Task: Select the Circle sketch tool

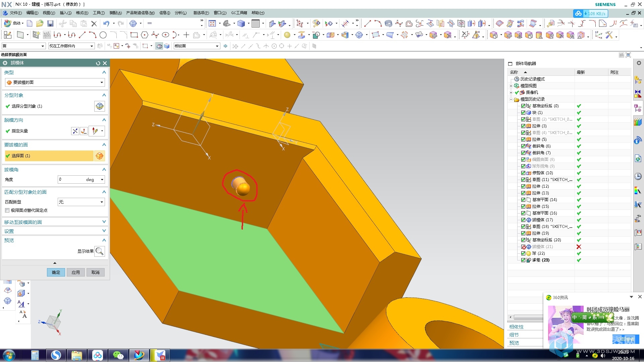Action: coord(103,35)
